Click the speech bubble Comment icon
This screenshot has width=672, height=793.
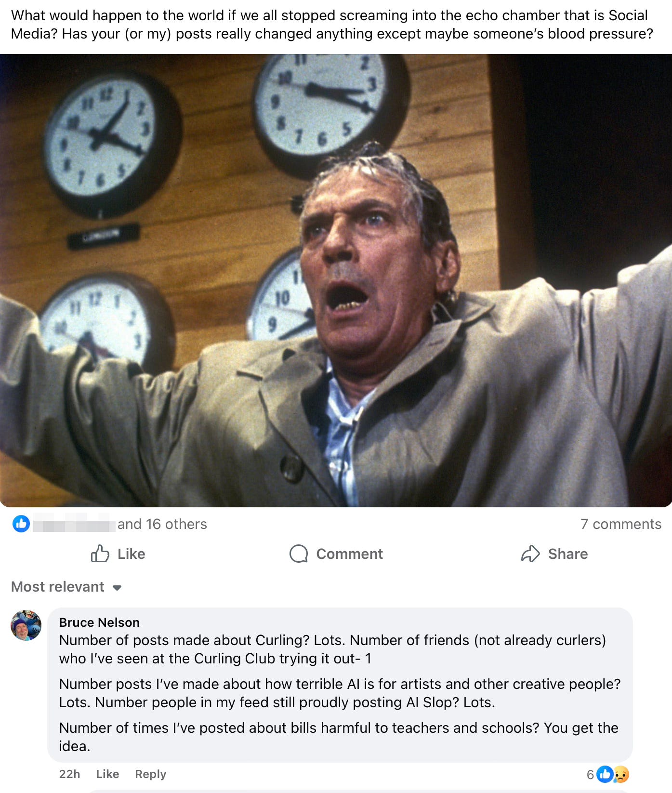pos(299,554)
